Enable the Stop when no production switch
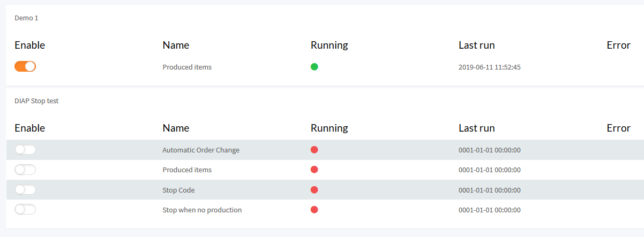The width and height of the screenshot is (644, 237). point(25,210)
